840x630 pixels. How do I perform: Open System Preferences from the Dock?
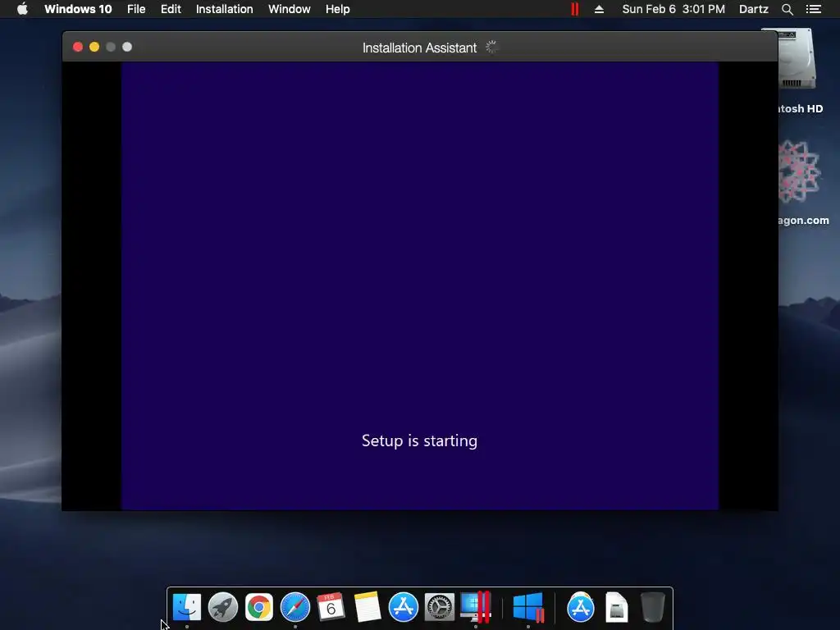click(x=440, y=607)
